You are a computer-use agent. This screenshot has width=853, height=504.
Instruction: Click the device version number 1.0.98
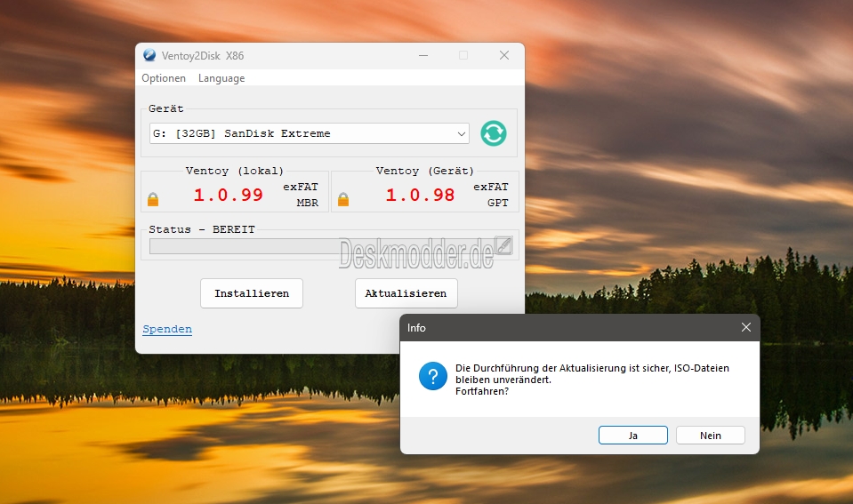420,195
